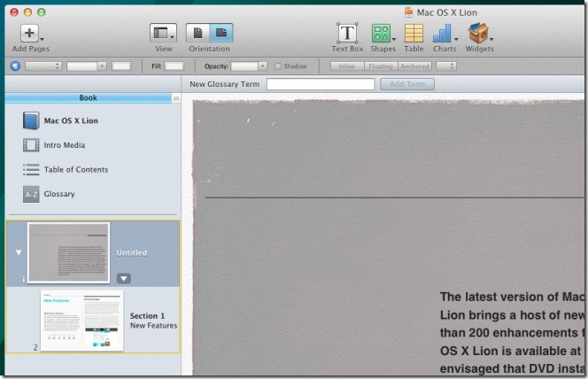Click the blue book cover icon
588x379 pixels.
point(31,120)
